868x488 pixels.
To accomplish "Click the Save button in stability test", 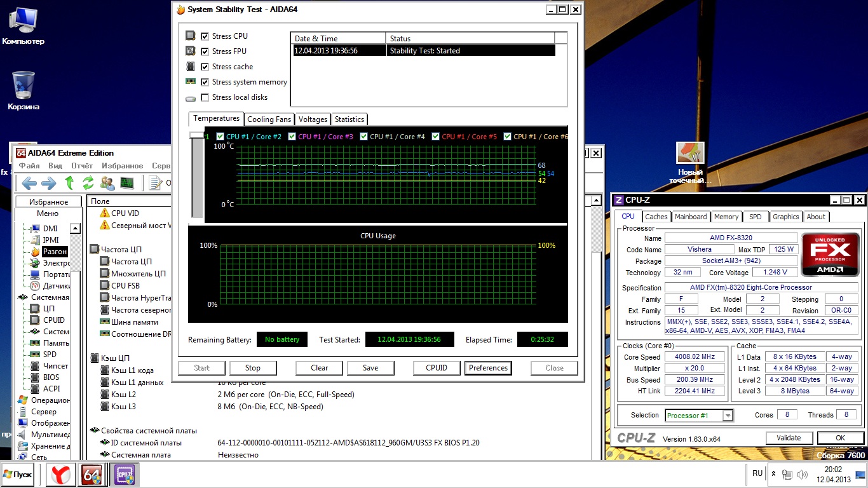I will 370,368.
